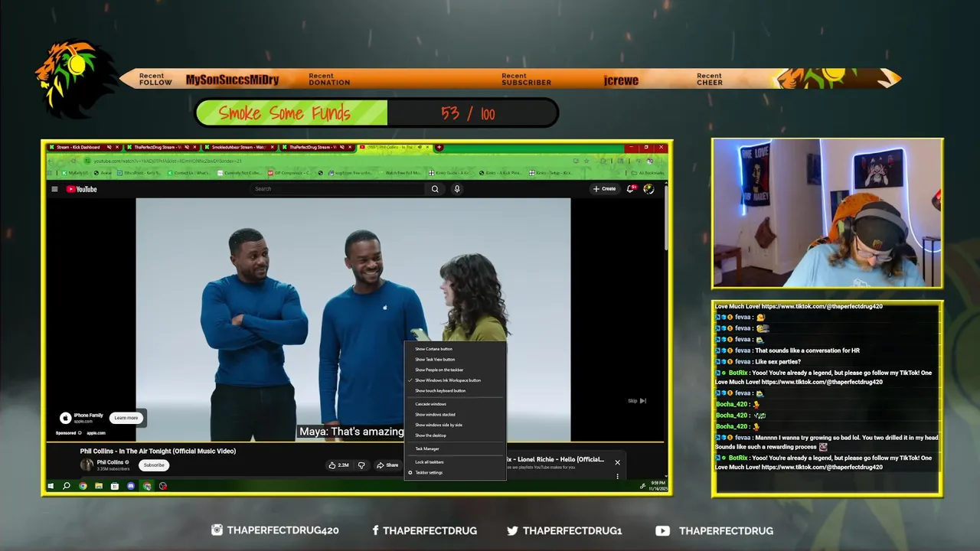Click the YouTube search magnifier button
The image size is (980, 551).
tap(435, 189)
